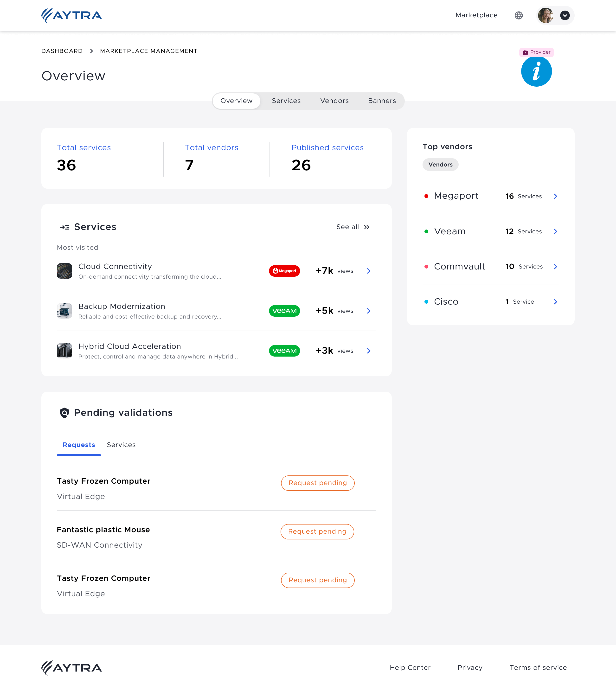Click the user profile avatar

545,16
